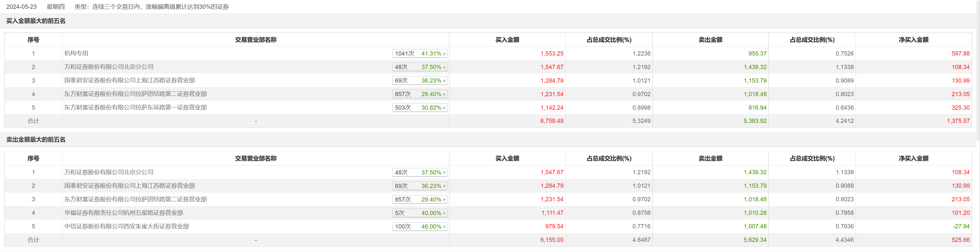The image size is (980, 252).
Task: Open 万和证券北京分公司 in the top-sell table
Action: pos(109,172)
